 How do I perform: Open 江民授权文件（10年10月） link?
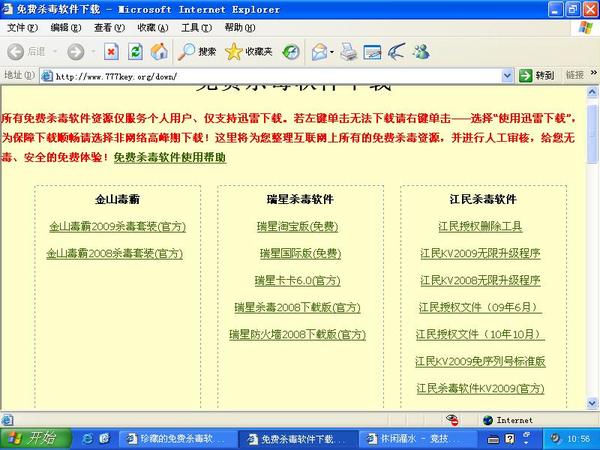click(480, 334)
